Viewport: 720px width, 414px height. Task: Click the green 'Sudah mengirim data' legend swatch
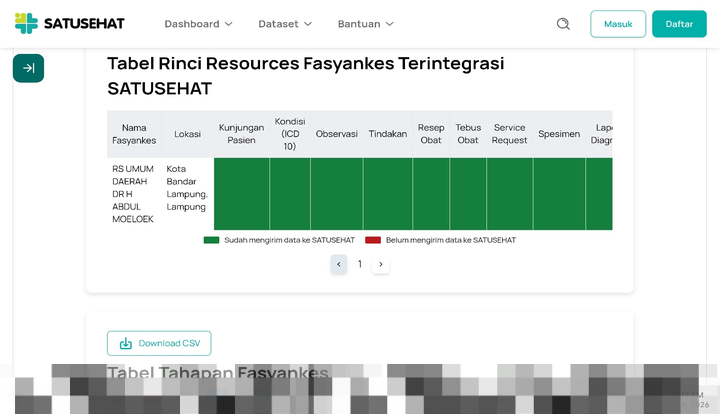click(x=211, y=240)
